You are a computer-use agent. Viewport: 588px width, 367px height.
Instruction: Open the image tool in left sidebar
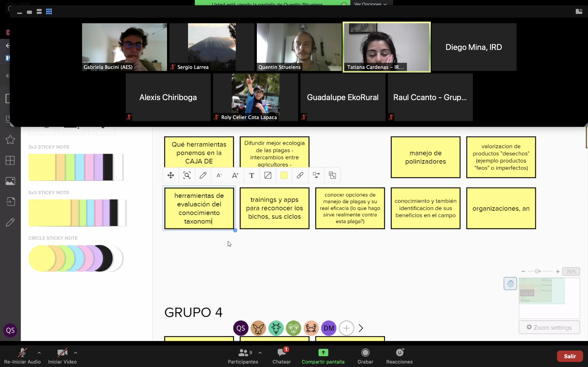click(10, 181)
